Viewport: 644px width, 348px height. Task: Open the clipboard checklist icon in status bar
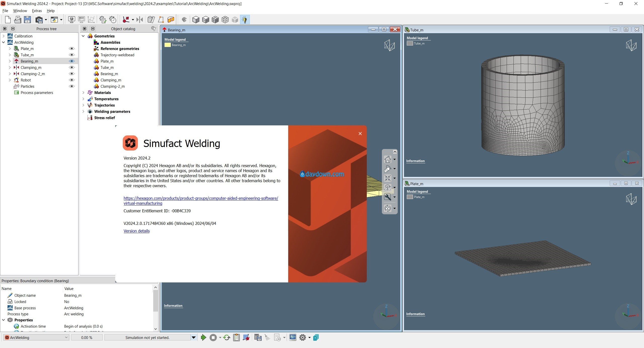click(x=236, y=337)
